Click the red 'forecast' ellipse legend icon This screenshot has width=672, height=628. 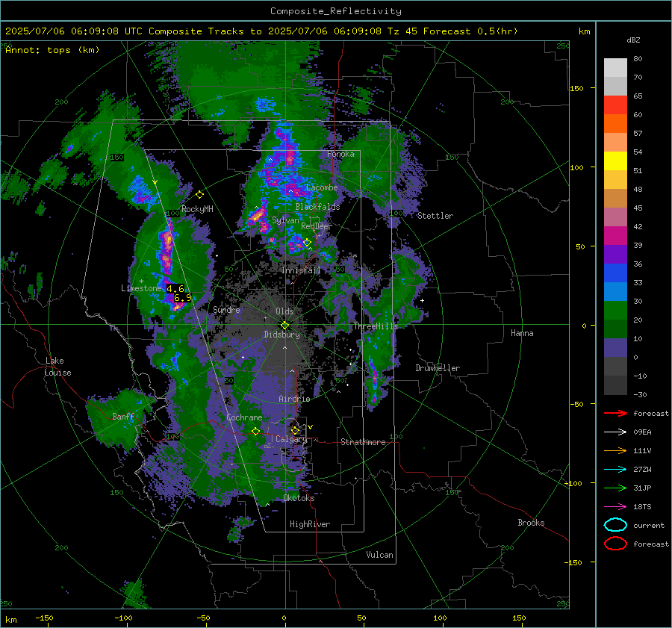[x=615, y=544]
